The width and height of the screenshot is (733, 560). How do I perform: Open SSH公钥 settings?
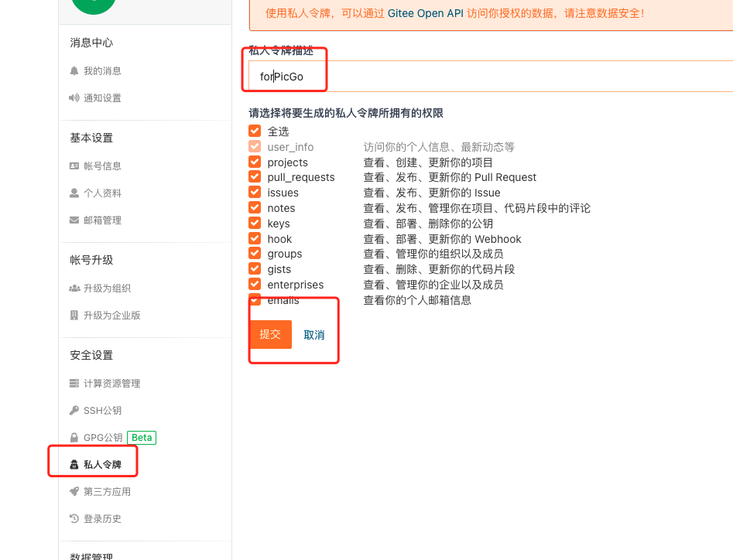[x=102, y=411]
